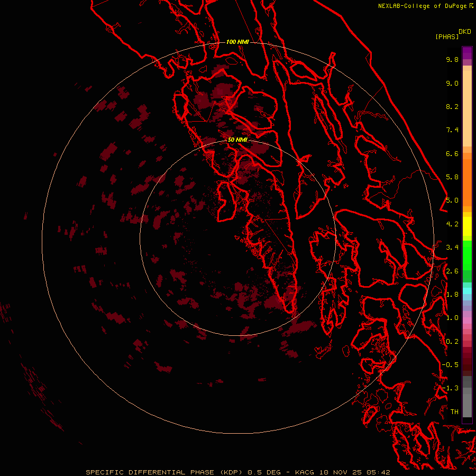This screenshot has height=476, width=476.
Task: Click the 6.6 legend value
Action: tap(452, 153)
